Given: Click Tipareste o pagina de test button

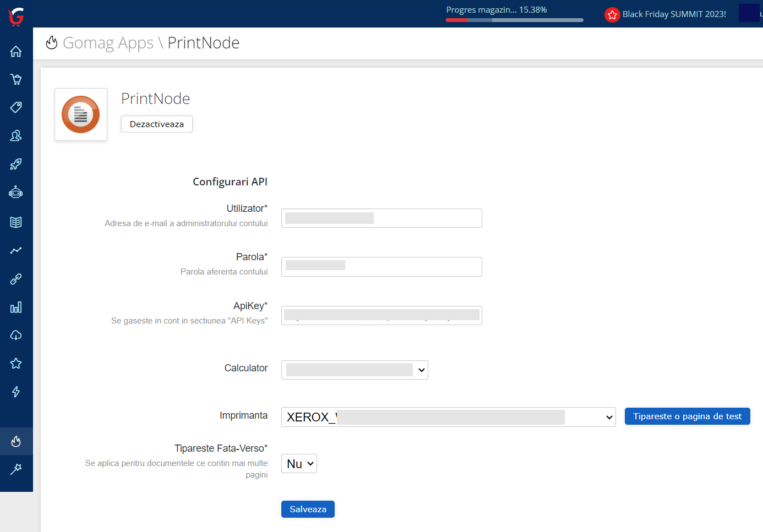Looking at the screenshot, I should 687,416.
